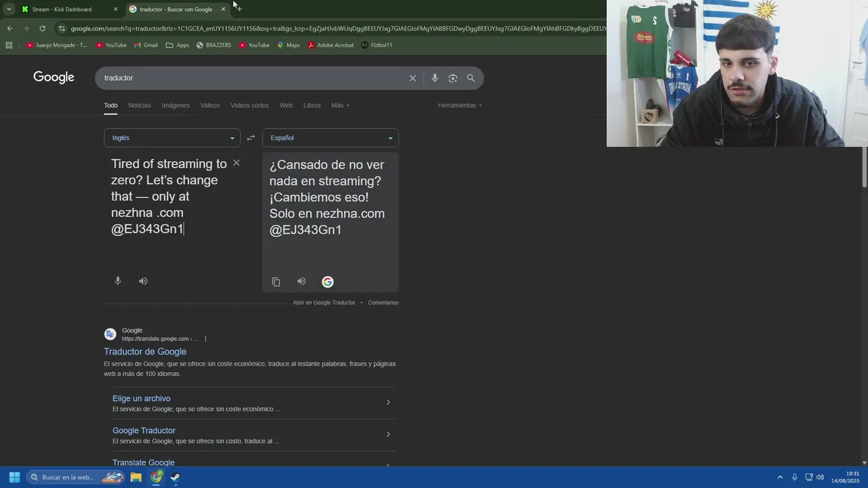
Task: Switch to the Videos tab
Action: (x=210, y=105)
